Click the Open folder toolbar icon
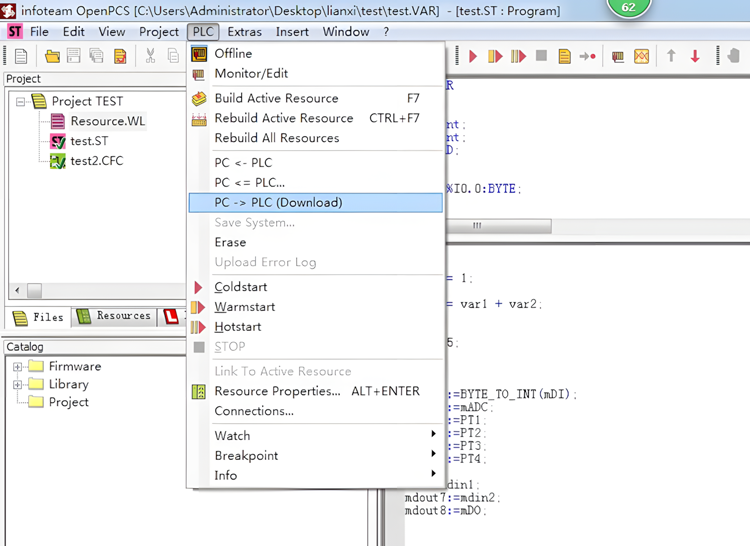The height and width of the screenshot is (546, 750). pyautogui.click(x=52, y=56)
